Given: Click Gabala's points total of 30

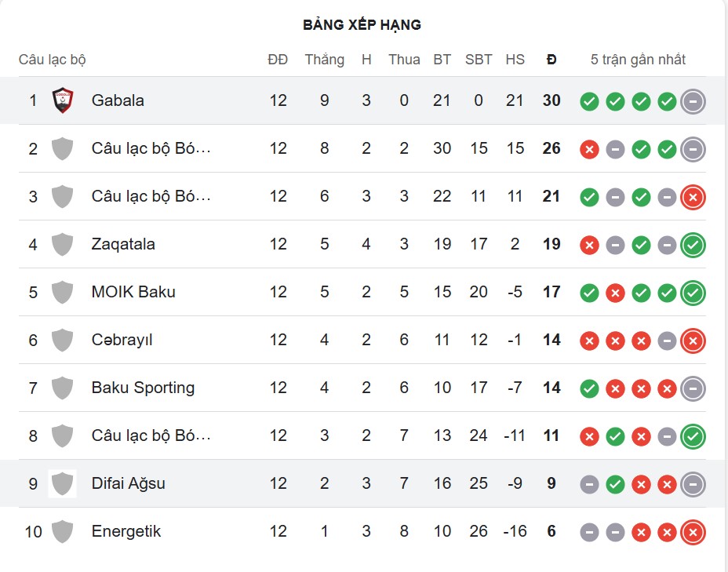Looking at the screenshot, I should (551, 100).
